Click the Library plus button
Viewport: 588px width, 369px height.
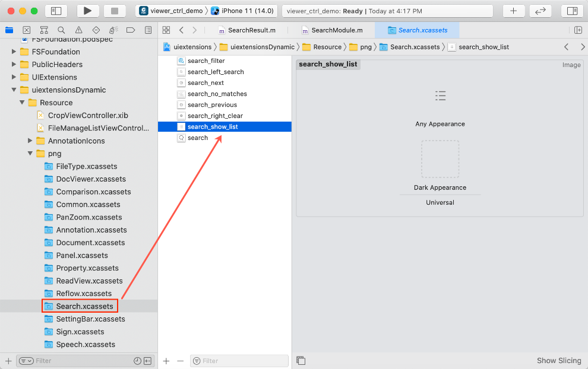(x=513, y=11)
